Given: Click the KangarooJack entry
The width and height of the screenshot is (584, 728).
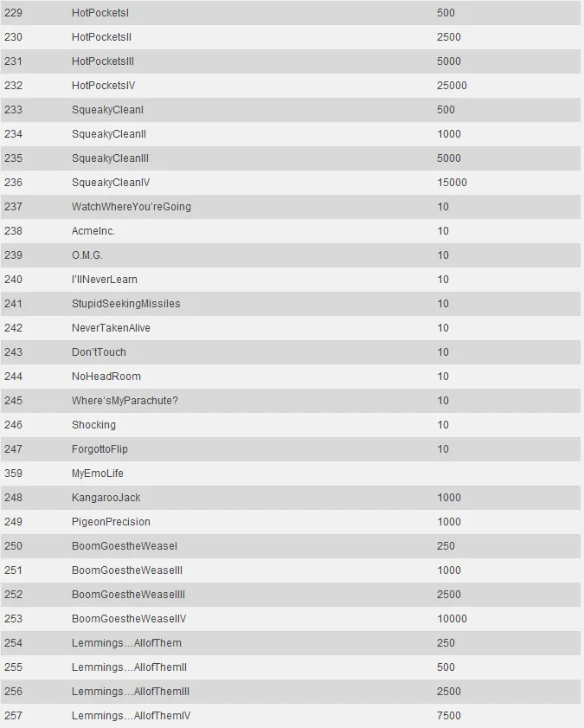Looking at the screenshot, I should pos(106,498).
